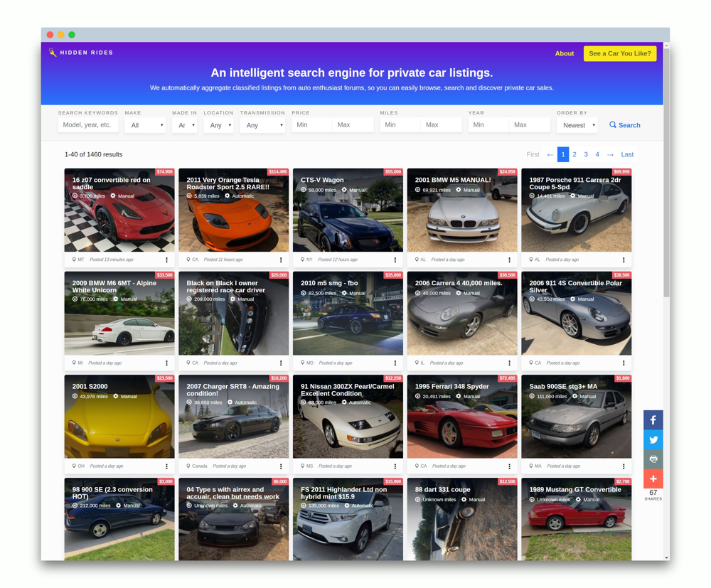The height and width of the screenshot is (588, 711).
Task: Click the Search button
Action: [625, 125]
